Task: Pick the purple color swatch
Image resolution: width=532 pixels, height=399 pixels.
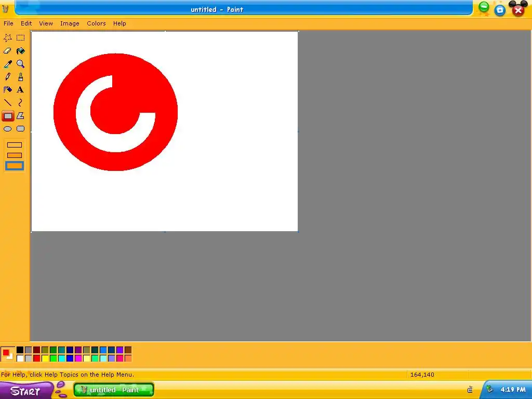Action: [x=78, y=350]
